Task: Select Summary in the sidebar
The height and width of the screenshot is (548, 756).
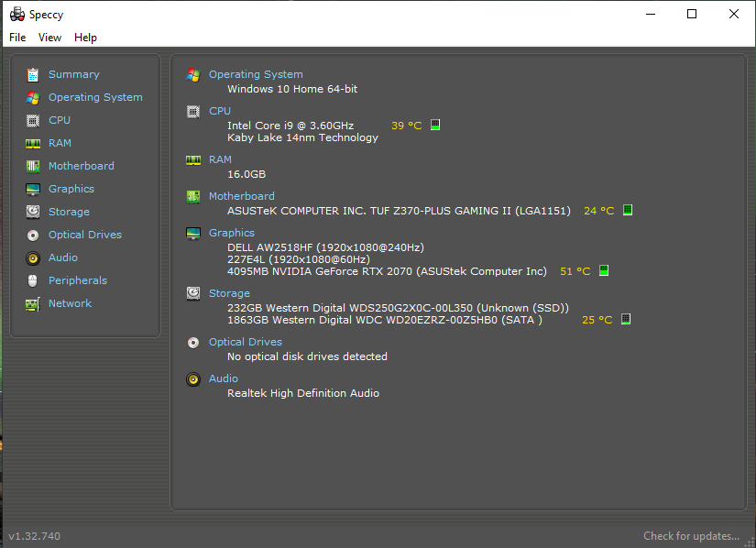Action: (74, 75)
